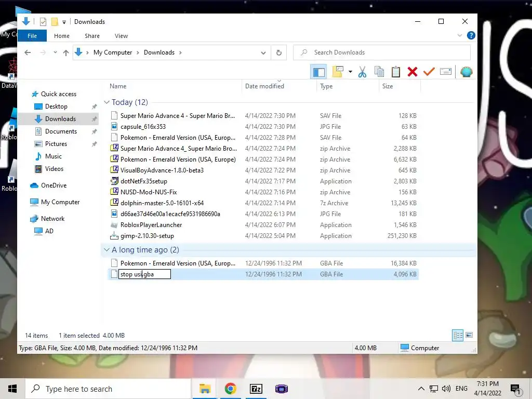The image size is (532, 399).
Task: Select the NUSD-Mod-NUS-Fix zip archive
Action: coord(149,192)
